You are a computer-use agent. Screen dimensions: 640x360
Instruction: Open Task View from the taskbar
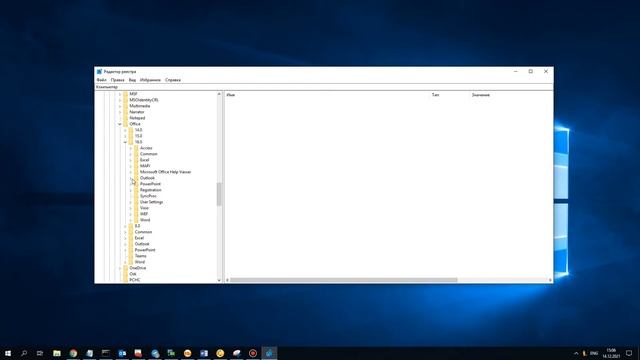pos(40,353)
